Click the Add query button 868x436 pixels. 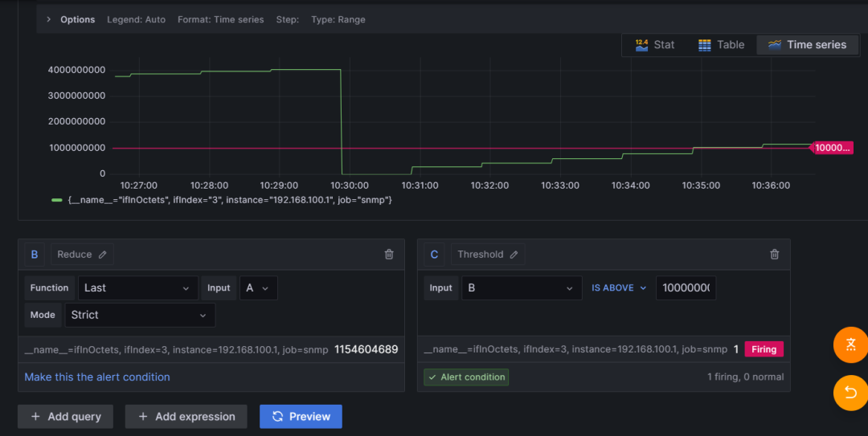tap(65, 417)
